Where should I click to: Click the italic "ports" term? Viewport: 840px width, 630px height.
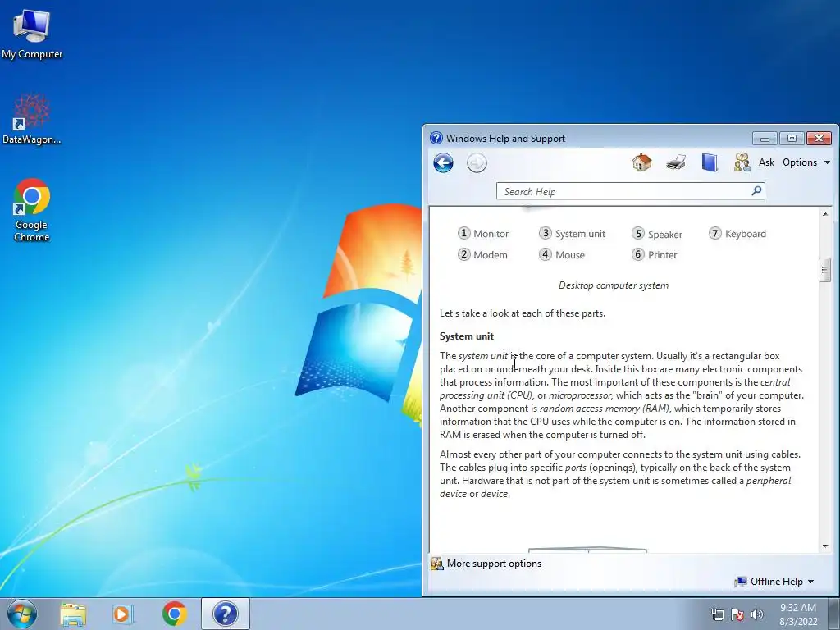coord(575,468)
